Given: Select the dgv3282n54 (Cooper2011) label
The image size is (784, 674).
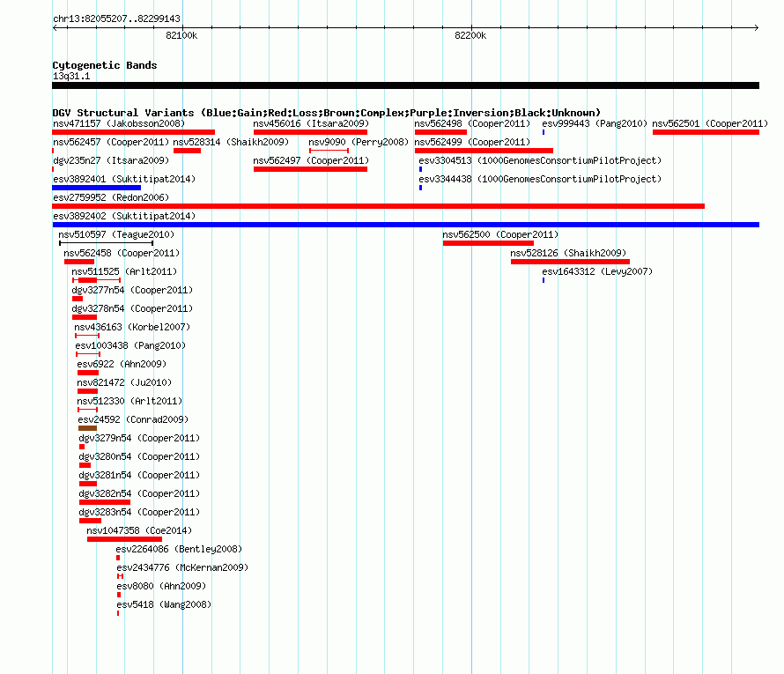Looking at the screenshot, I should 139,493.
